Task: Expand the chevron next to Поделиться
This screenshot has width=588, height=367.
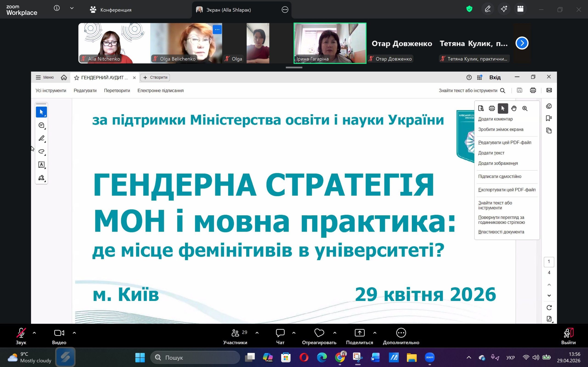Action: [x=375, y=333]
